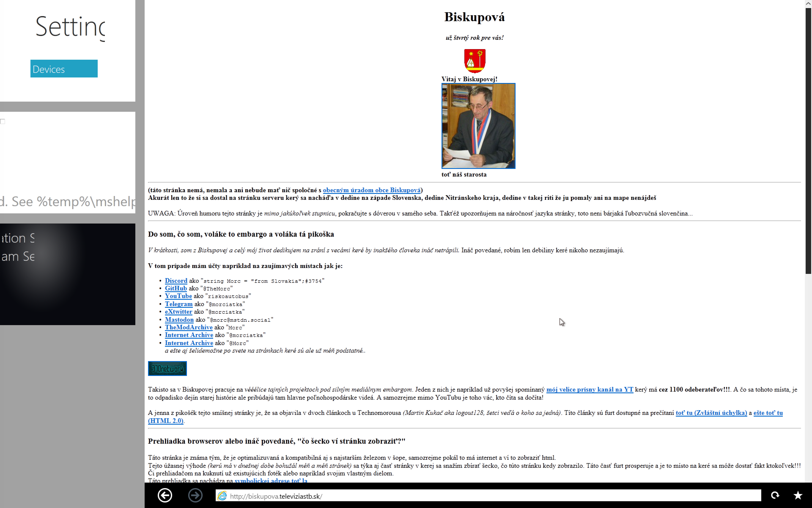The height and width of the screenshot is (508, 812).
Task: Click the '@morc@mstdn.social' handle text
Action: pos(240,320)
